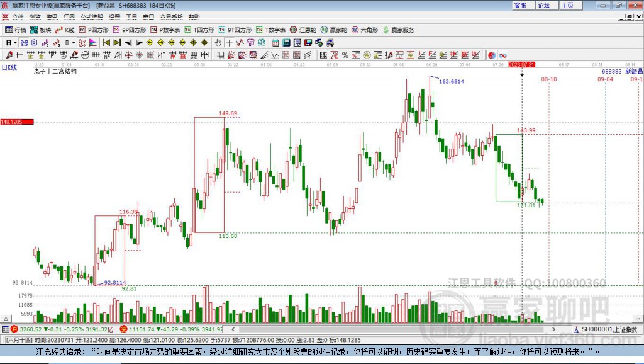This screenshot has width=644, height=364.
Task: Toggle the crosshair cursor tool
Action: coord(229,43)
